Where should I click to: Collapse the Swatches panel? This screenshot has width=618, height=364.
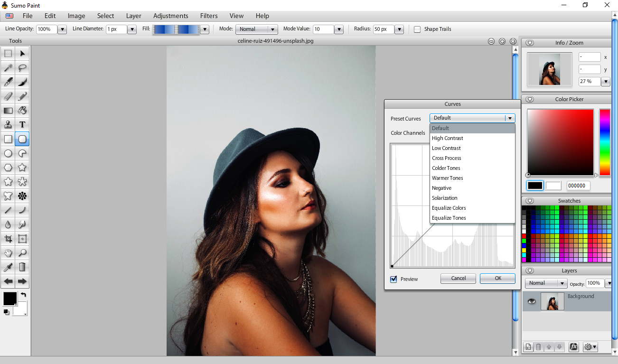pos(530,200)
